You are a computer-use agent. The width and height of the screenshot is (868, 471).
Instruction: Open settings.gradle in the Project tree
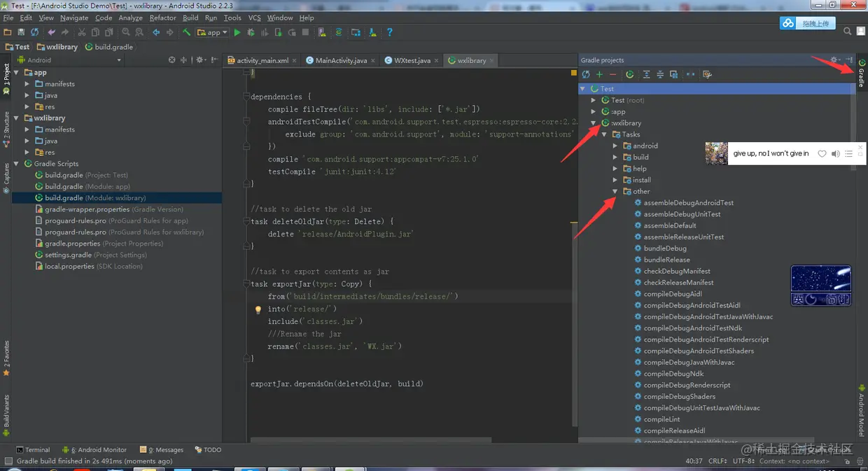click(68, 255)
